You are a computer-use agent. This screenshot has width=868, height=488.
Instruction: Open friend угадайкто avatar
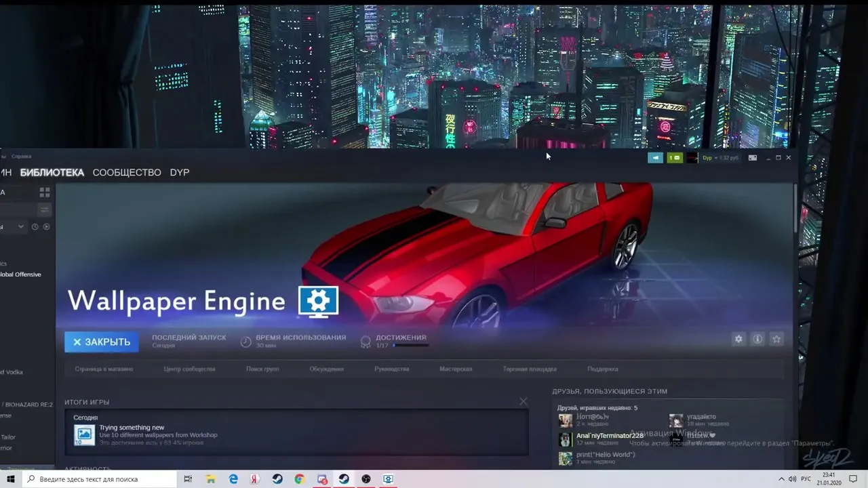676,420
